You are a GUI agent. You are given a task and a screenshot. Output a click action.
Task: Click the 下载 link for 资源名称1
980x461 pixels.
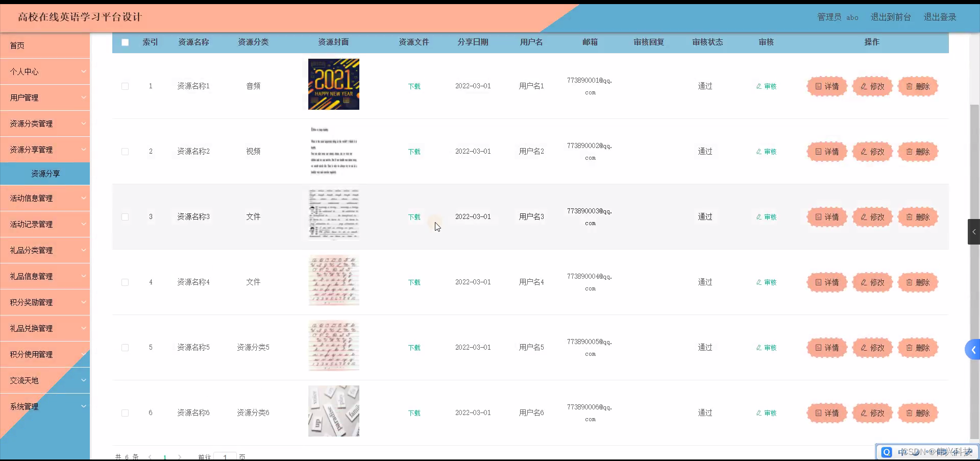[414, 86]
